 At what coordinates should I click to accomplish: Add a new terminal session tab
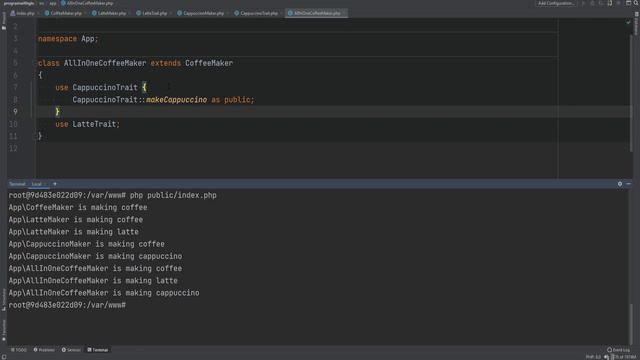55,184
